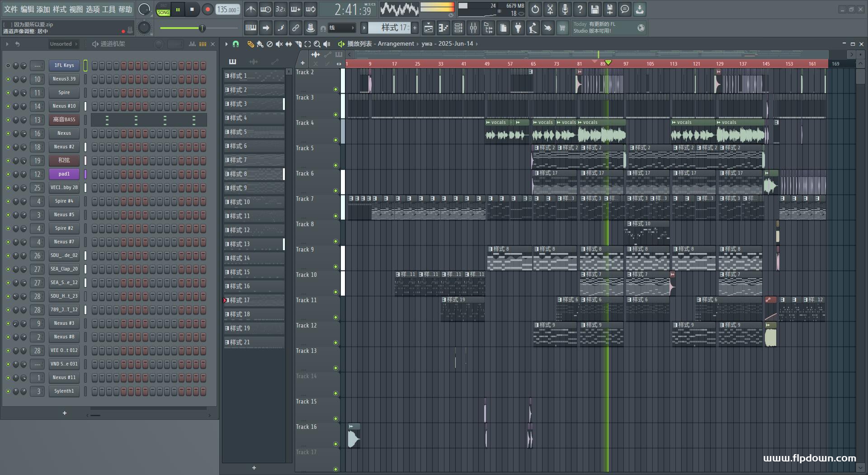The height and width of the screenshot is (475, 868).
Task: Adjust tempo value 135.000 field
Action: coord(227,9)
